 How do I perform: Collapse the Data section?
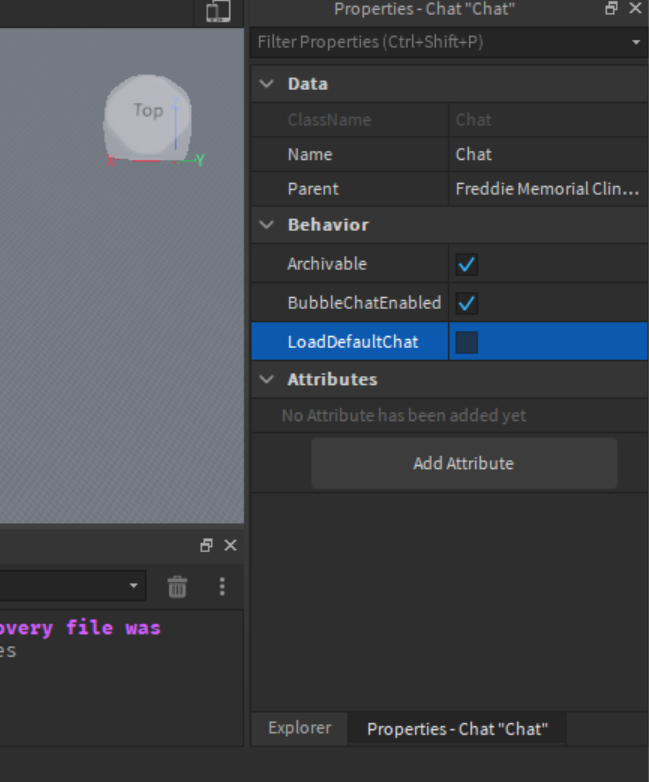click(267, 83)
